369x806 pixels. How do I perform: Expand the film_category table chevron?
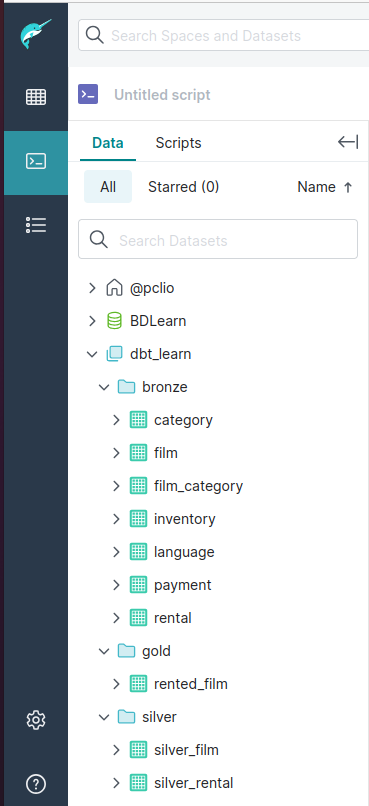(116, 486)
